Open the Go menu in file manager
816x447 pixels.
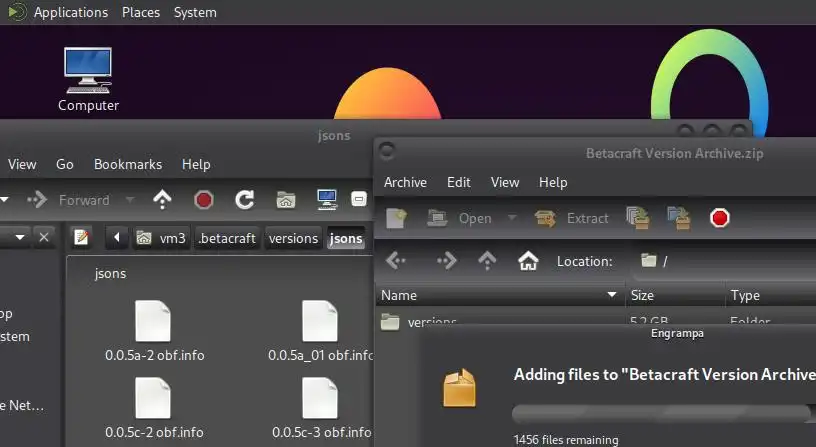click(65, 164)
